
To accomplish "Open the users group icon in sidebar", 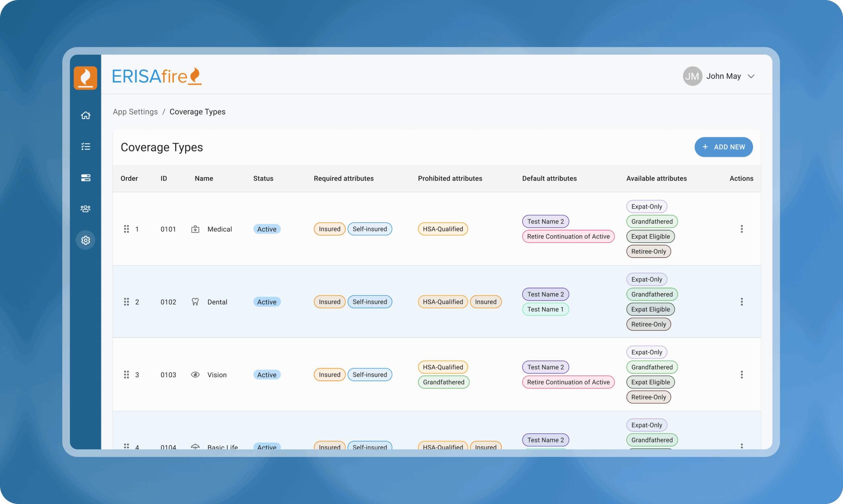I will click(86, 208).
